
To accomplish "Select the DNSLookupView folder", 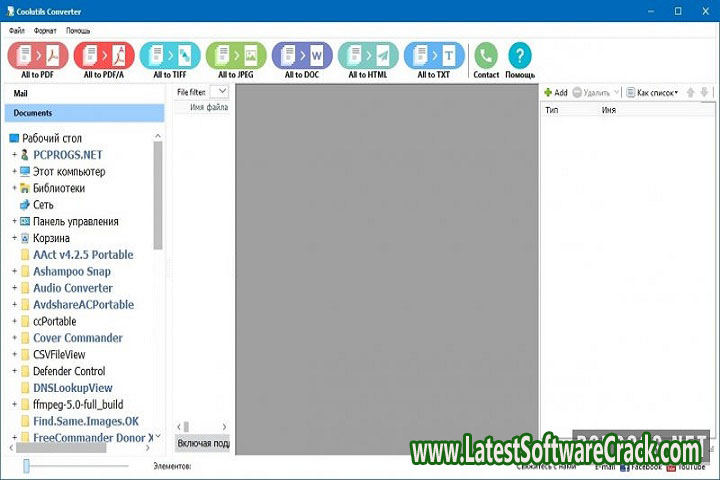I will (73, 388).
